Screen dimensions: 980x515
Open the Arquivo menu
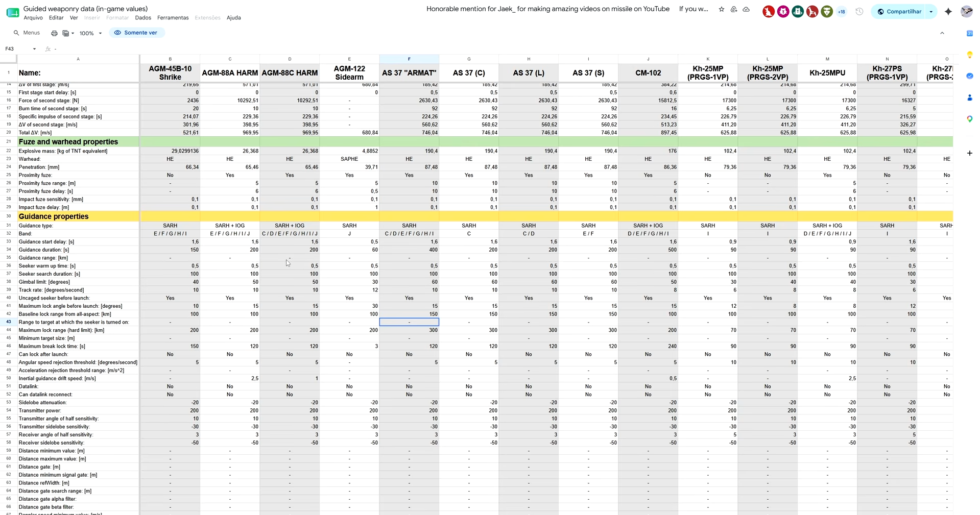pyautogui.click(x=33, y=18)
